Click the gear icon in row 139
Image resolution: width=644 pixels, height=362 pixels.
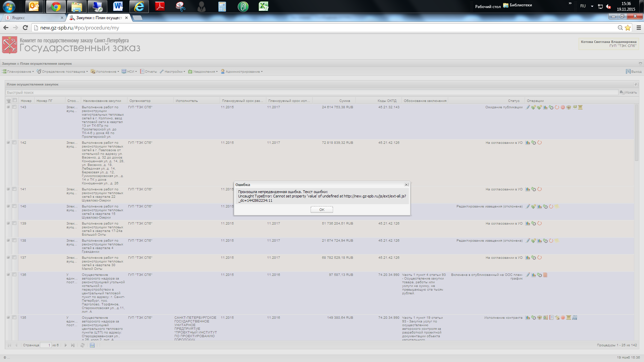(x=534, y=224)
